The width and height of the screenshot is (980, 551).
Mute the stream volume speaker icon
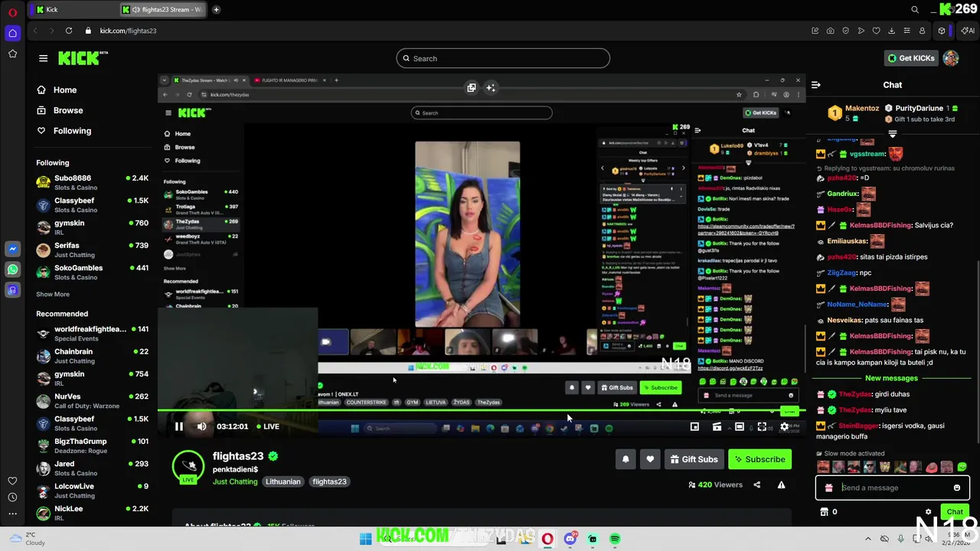coord(201,426)
